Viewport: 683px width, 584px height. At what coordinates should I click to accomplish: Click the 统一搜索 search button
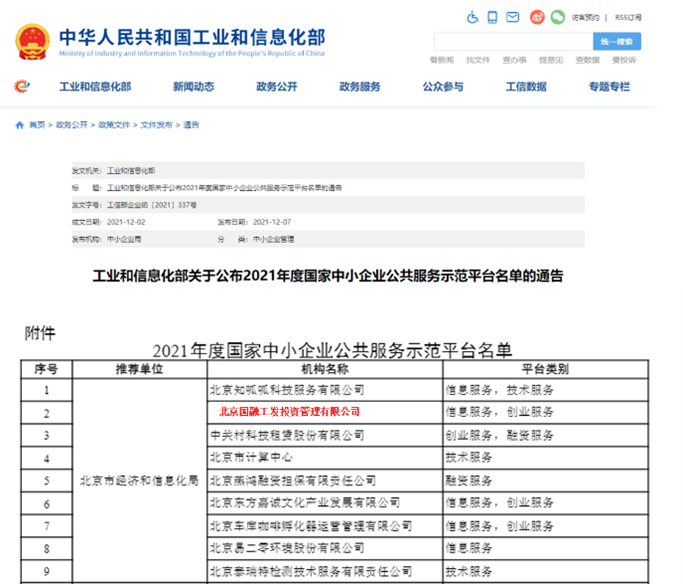pos(617,42)
